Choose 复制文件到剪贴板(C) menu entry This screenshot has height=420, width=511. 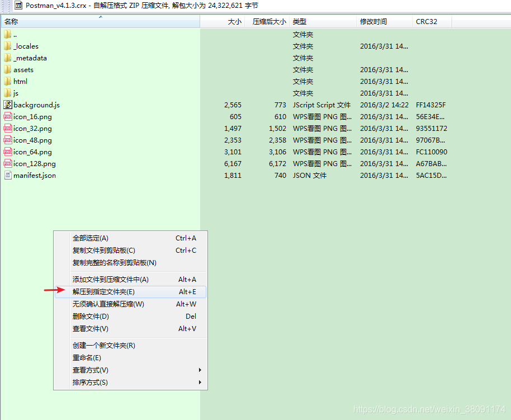point(130,251)
